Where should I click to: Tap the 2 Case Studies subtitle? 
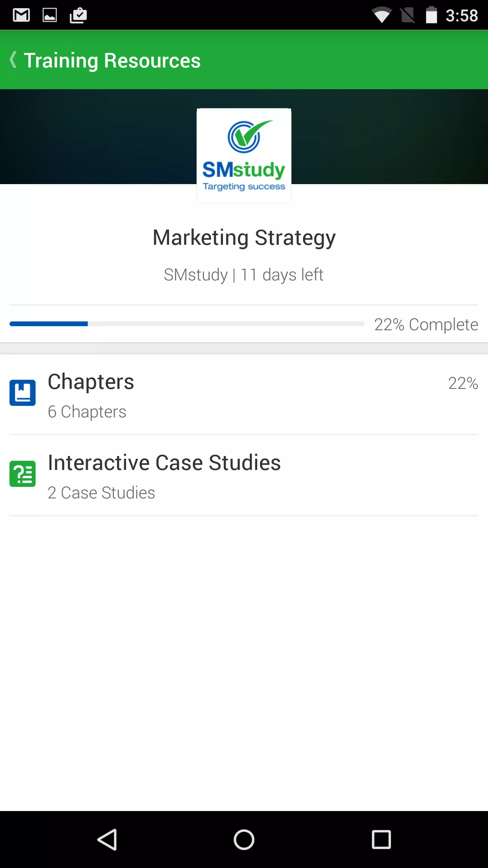[x=101, y=493]
